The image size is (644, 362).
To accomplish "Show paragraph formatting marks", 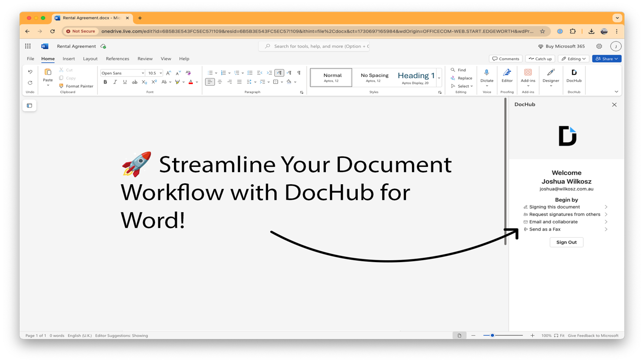I will pos(299,73).
